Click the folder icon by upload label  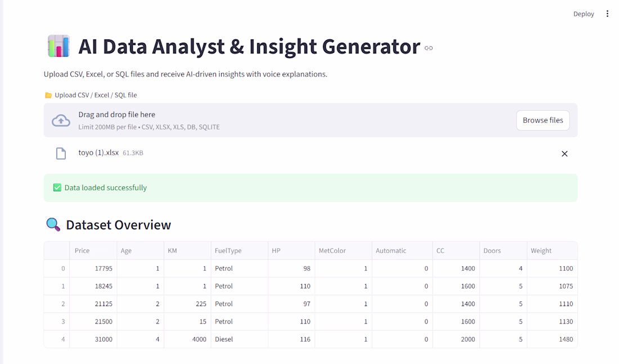tap(48, 95)
